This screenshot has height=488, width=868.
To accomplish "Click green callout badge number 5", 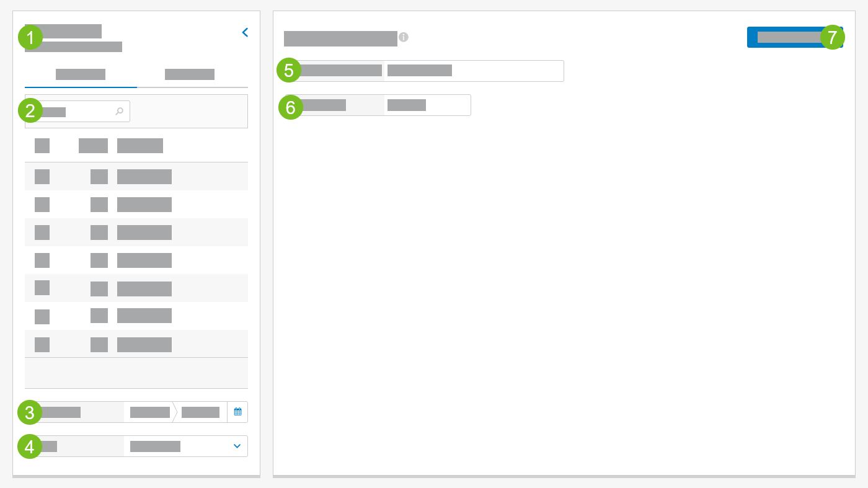I will pos(289,71).
